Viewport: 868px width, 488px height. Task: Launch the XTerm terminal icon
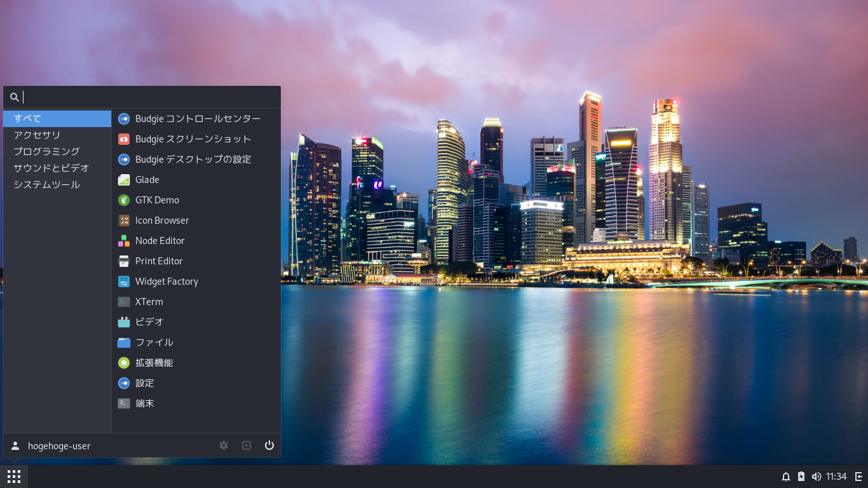[x=124, y=302]
